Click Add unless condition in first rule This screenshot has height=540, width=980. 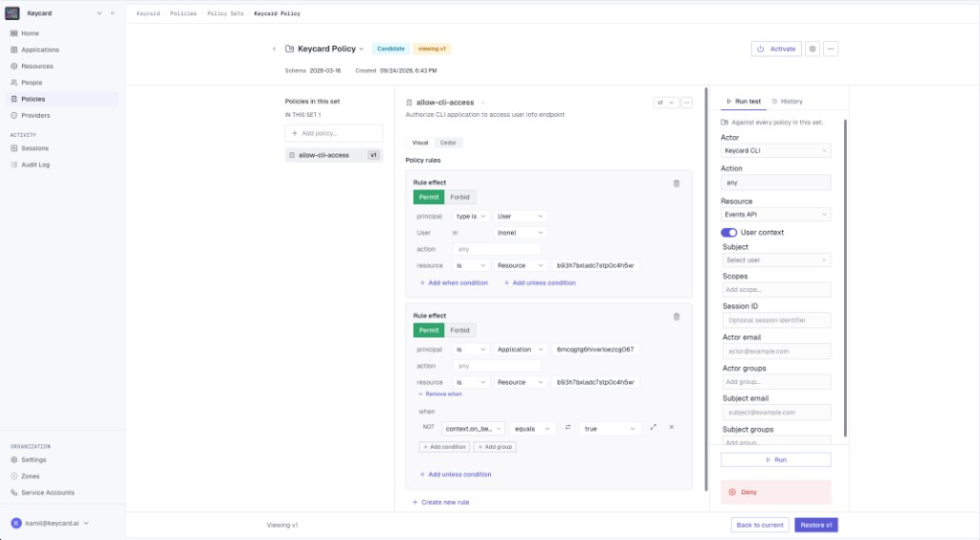click(x=540, y=283)
